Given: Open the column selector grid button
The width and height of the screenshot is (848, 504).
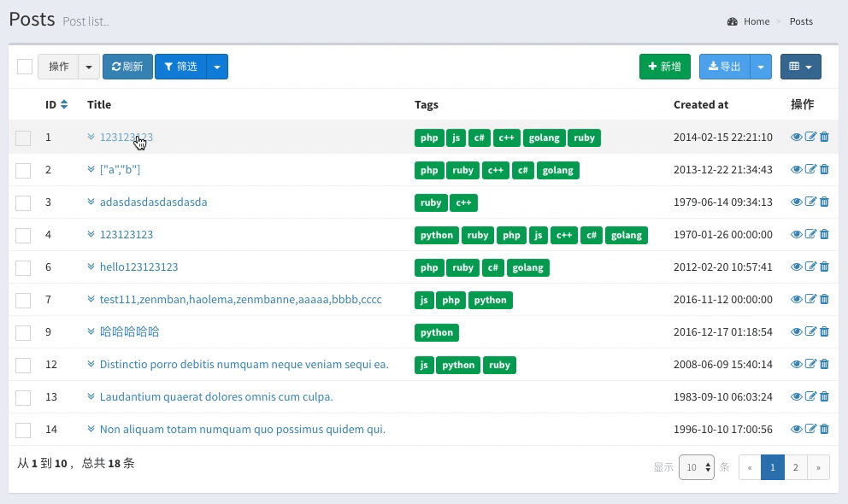Looking at the screenshot, I should 800,67.
